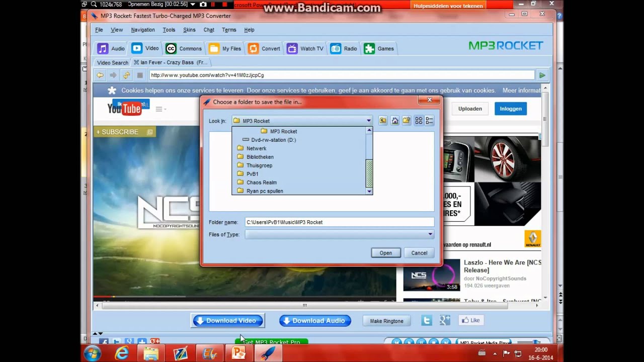The image size is (644, 362).
Task: Open the Navigation menu
Action: coord(143,30)
